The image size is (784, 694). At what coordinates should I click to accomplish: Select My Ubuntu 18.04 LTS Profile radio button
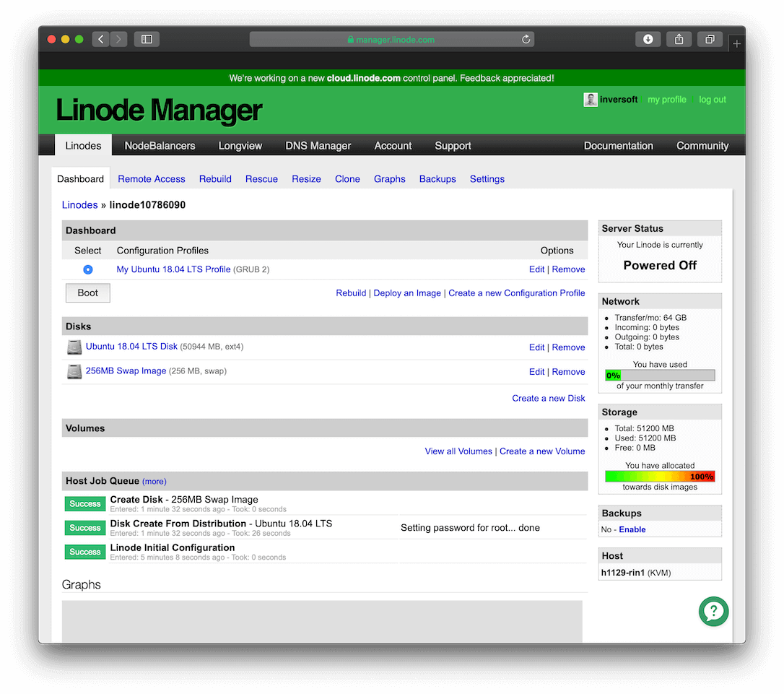click(x=88, y=269)
